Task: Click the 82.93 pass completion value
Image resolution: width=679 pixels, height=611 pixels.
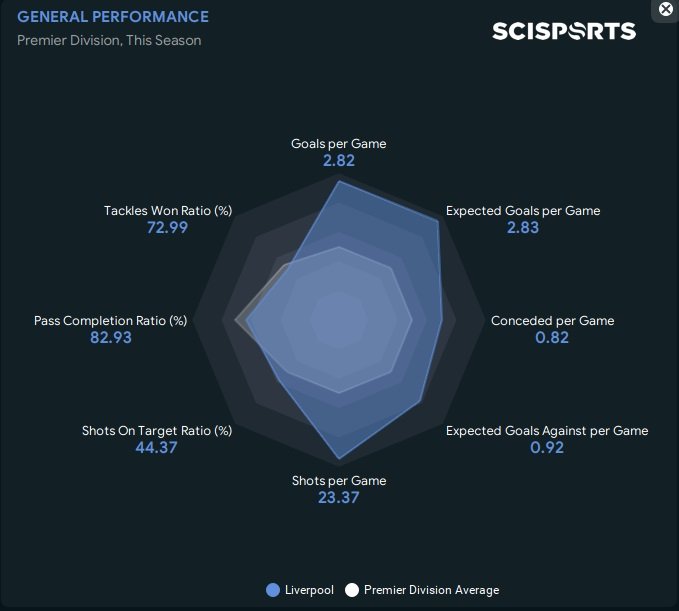Action: tap(110, 338)
